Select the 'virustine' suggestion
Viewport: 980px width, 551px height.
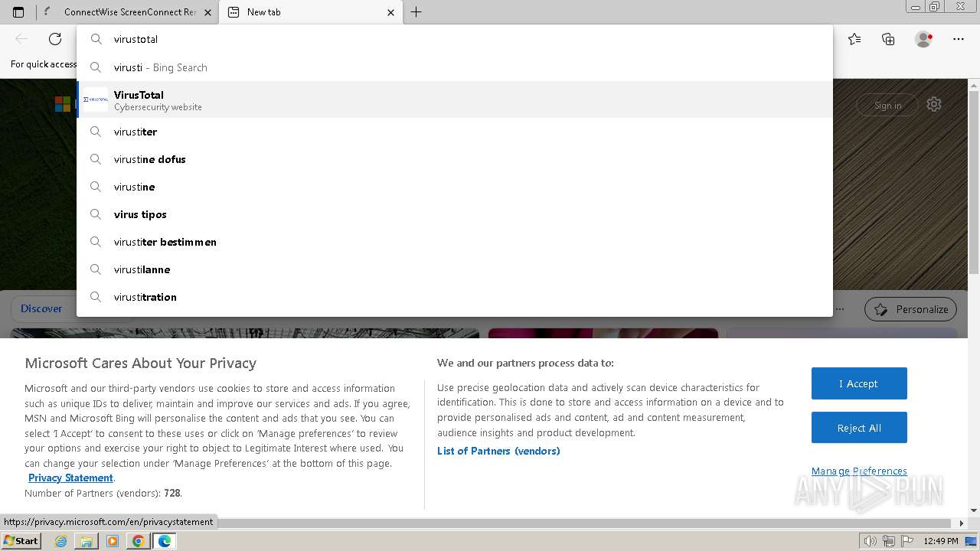pos(455,187)
